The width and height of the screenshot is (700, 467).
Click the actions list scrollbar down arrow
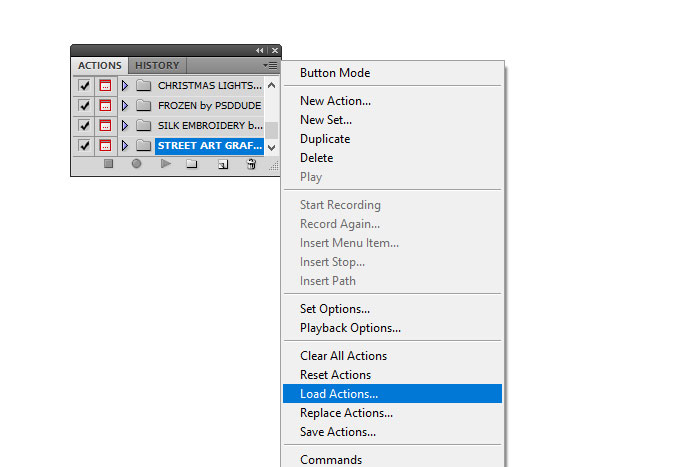point(271,147)
